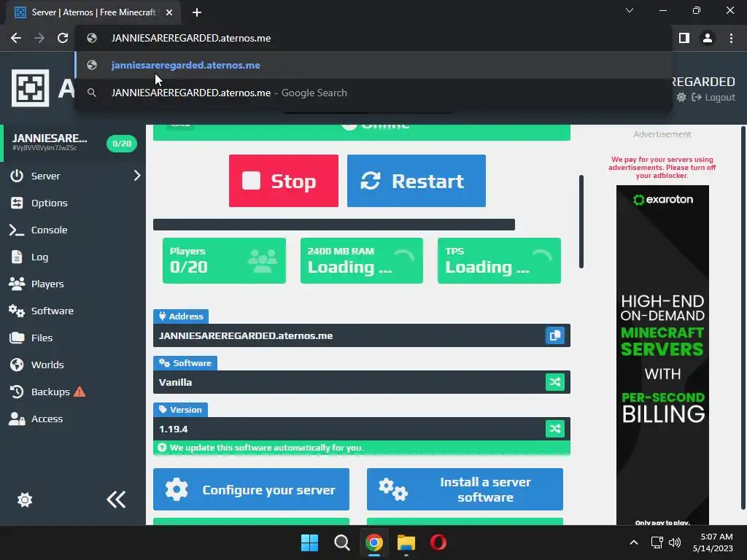Open Windows taskbar Search
Image resolution: width=747 pixels, height=560 pixels.
click(x=341, y=542)
